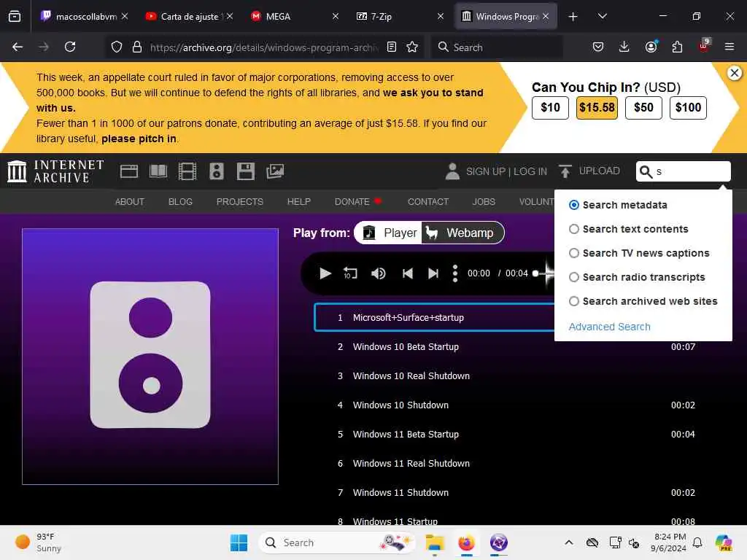Select Search TV news captions option
747x560 pixels.
click(x=574, y=253)
